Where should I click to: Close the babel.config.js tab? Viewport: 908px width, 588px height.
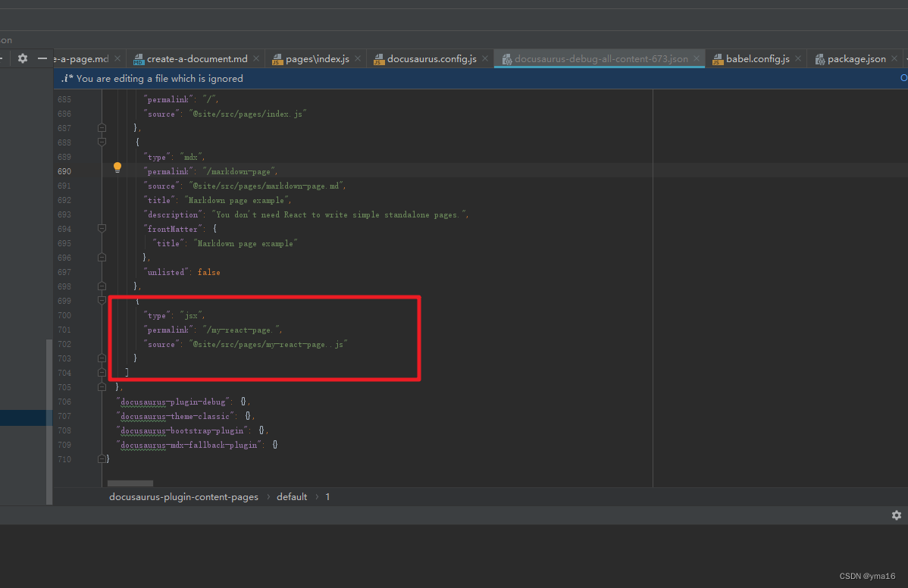pos(798,58)
